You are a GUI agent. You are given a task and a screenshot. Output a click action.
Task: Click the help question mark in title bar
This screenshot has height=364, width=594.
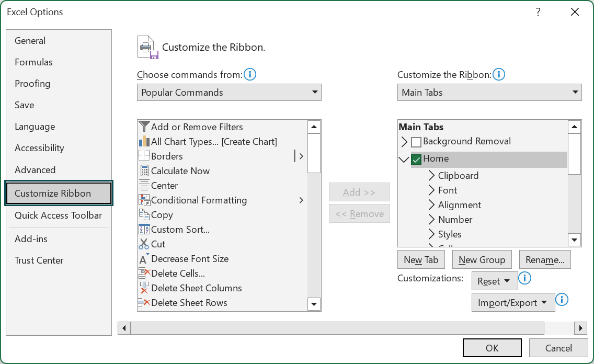point(538,12)
